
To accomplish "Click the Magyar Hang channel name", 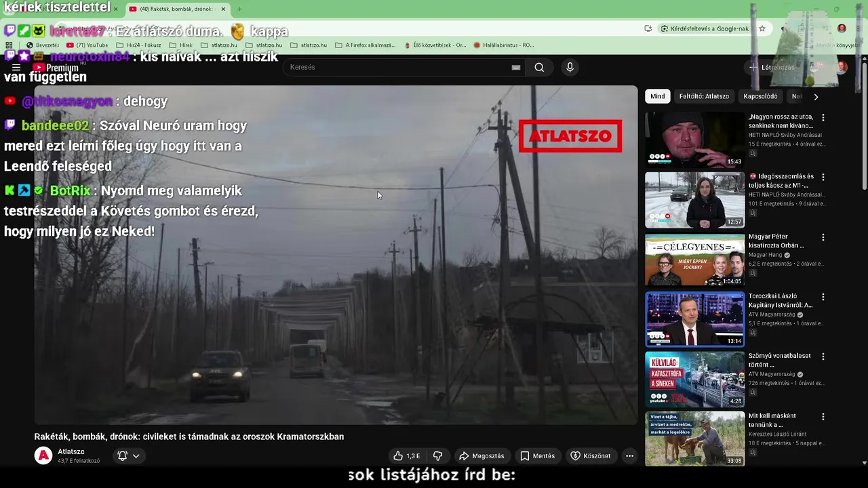I will (x=766, y=255).
